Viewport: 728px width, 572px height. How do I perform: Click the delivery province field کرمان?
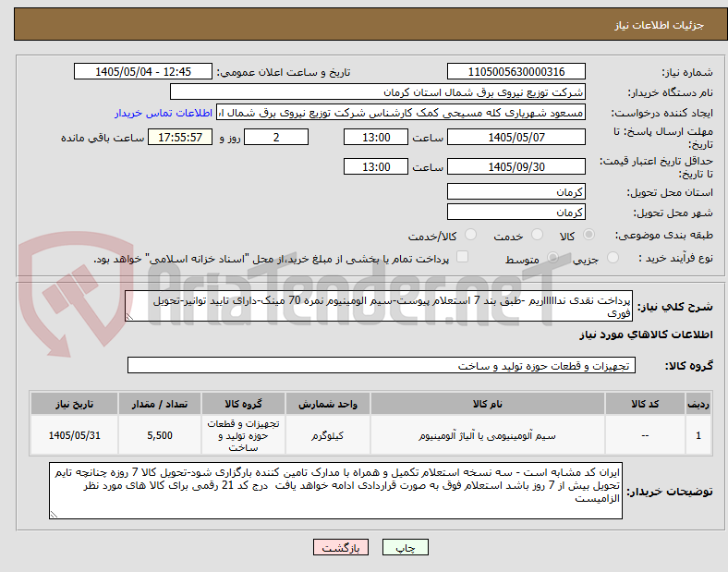click(516, 191)
